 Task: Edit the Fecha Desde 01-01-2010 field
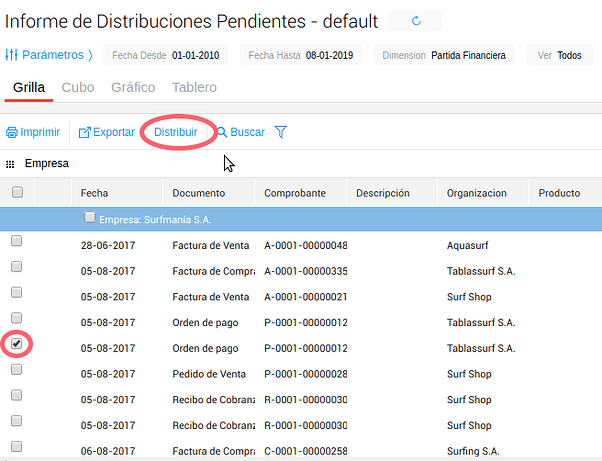(x=165, y=55)
